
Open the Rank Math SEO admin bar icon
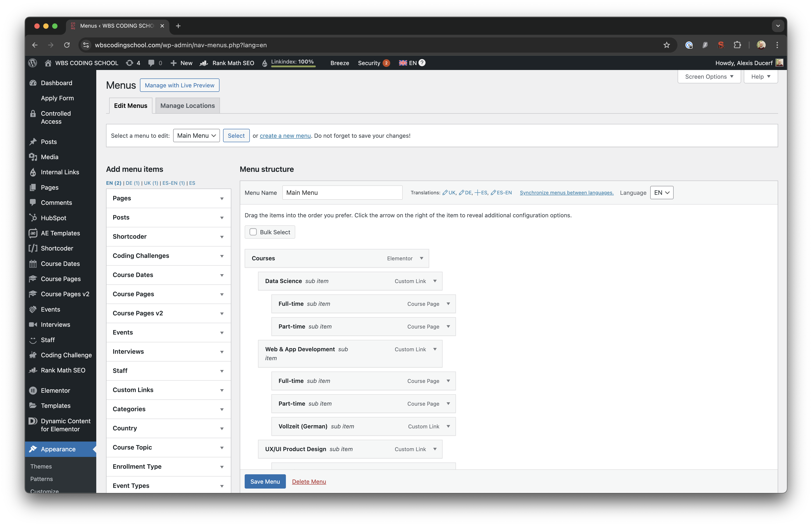pyautogui.click(x=204, y=63)
